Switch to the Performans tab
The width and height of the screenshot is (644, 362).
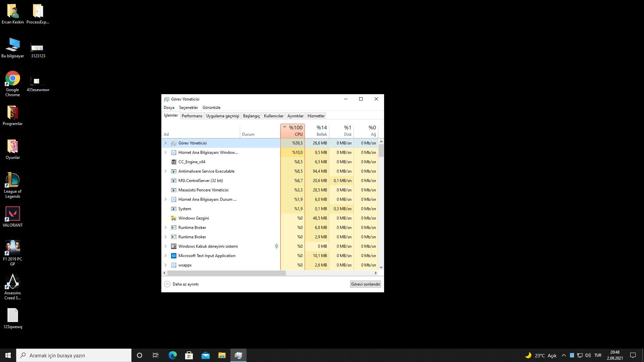pyautogui.click(x=192, y=116)
